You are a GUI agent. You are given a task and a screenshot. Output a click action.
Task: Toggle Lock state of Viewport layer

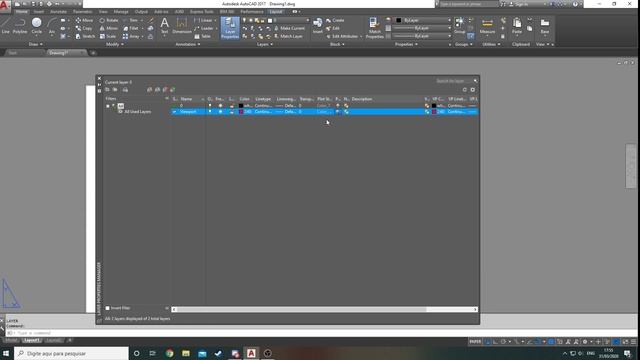232,111
